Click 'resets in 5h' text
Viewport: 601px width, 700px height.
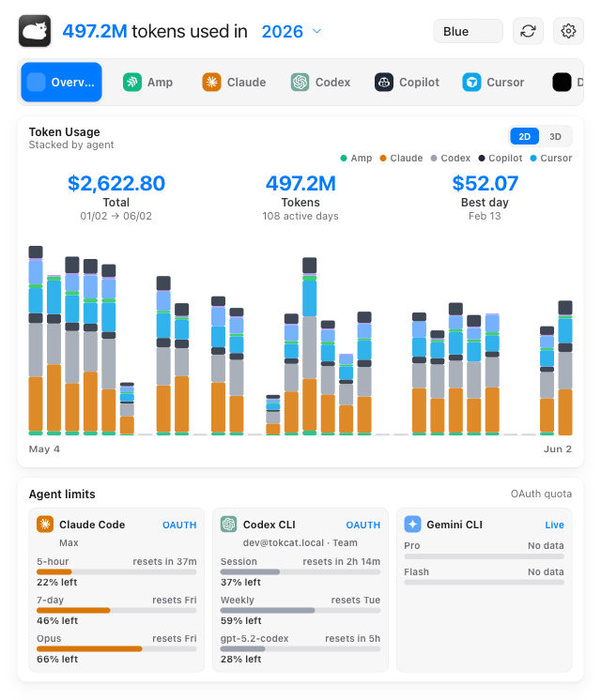tap(352, 638)
